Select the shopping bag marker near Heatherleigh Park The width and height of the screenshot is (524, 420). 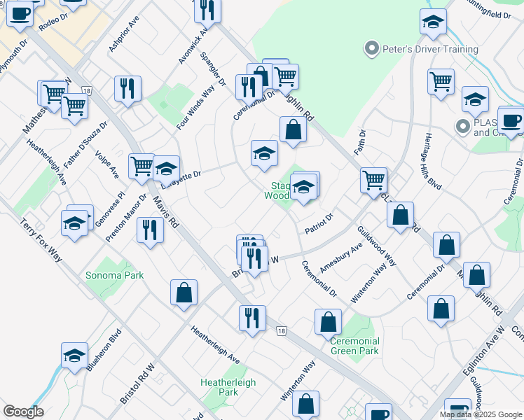click(x=305, y=404)
